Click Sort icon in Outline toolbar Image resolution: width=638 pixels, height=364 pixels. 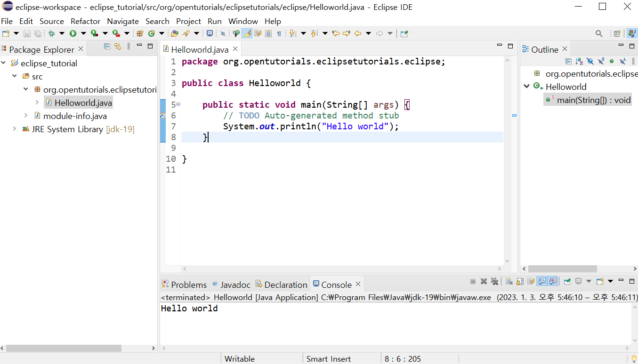(579, 61)
